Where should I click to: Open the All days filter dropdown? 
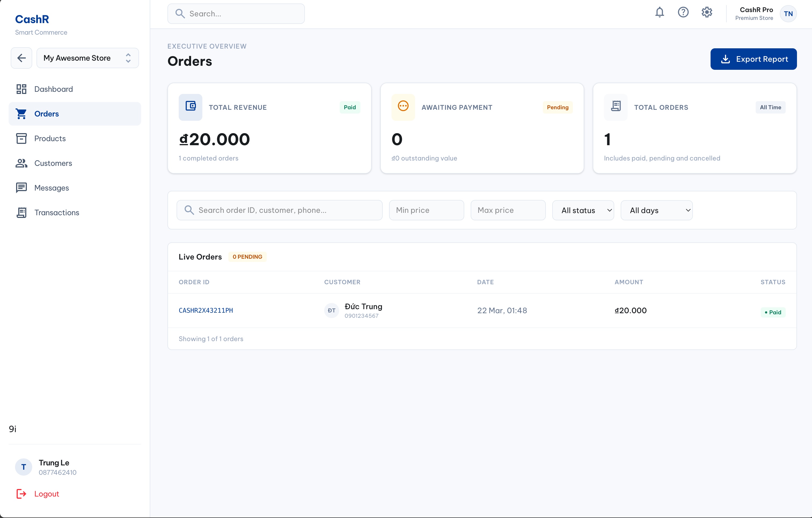657,210
